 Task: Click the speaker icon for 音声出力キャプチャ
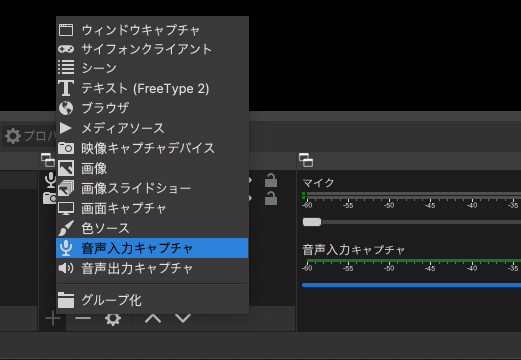66,268
